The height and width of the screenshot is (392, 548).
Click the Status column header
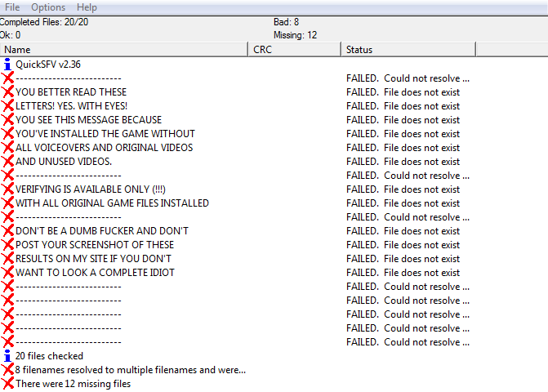coord(408,50)
